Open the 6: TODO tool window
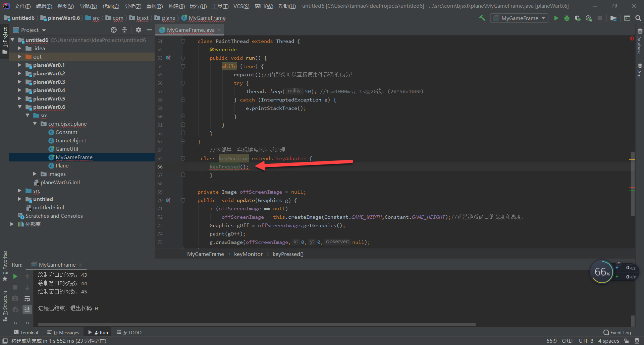Image resolution: width=644 pixels, height=345 pixels. click(x=129, y=332)
